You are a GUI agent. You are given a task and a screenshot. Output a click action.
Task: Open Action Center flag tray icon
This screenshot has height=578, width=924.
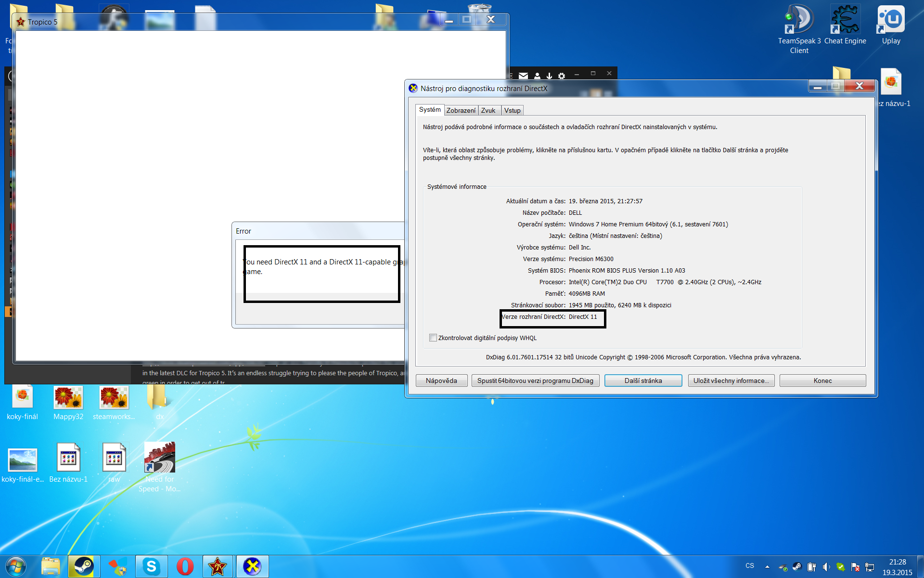tap(855, 566)
